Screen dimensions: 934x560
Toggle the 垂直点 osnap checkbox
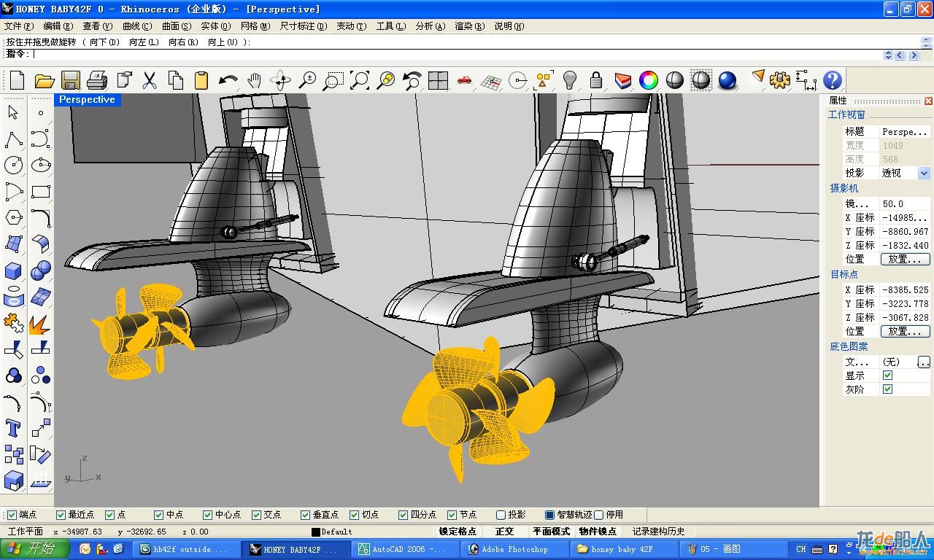[x=306, y=515]
